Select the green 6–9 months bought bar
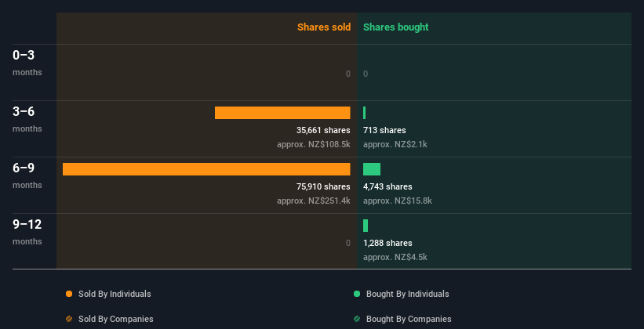Screen dimensions: 644x329 coord(372,169)
